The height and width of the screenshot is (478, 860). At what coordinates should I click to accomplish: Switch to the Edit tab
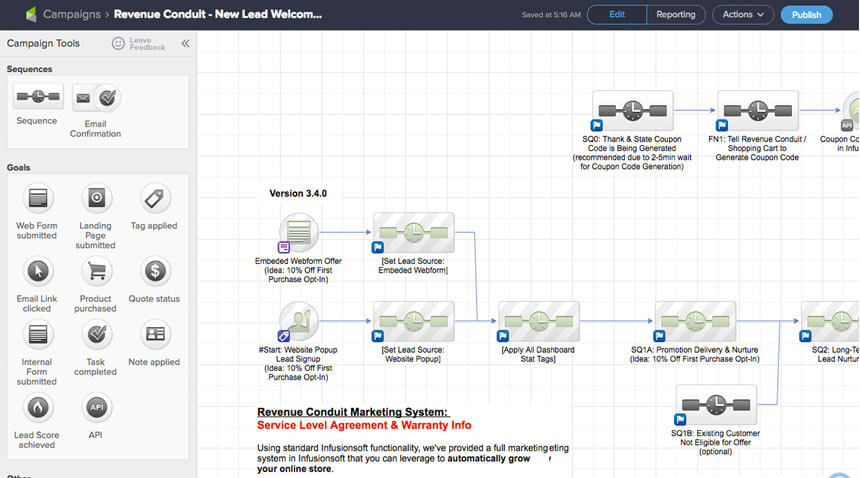coord(616,15)
